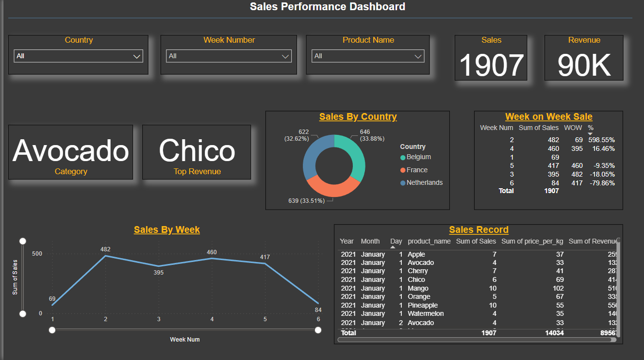Viewport: 644px width, 360px height.
Task: Click the Belgium legend marker
Action: coord(403,158)
